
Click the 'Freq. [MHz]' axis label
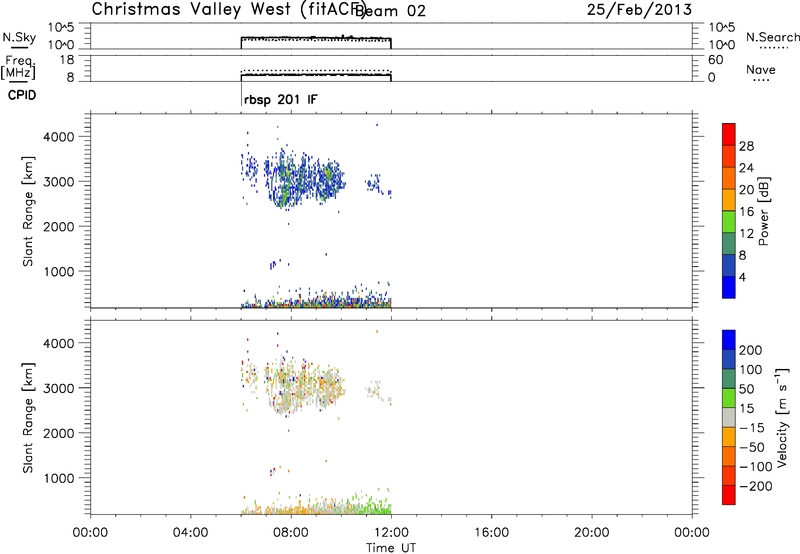point(18,67)
